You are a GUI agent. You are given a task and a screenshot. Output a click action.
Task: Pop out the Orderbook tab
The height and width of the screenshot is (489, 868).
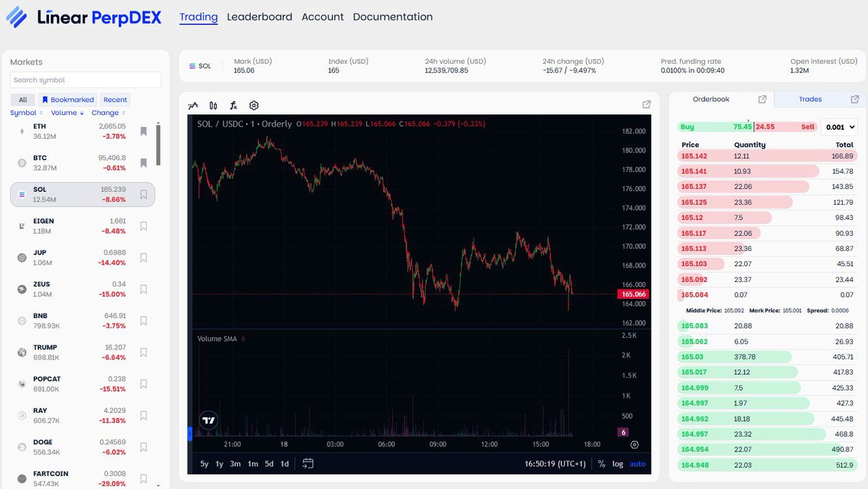[762, 99]
